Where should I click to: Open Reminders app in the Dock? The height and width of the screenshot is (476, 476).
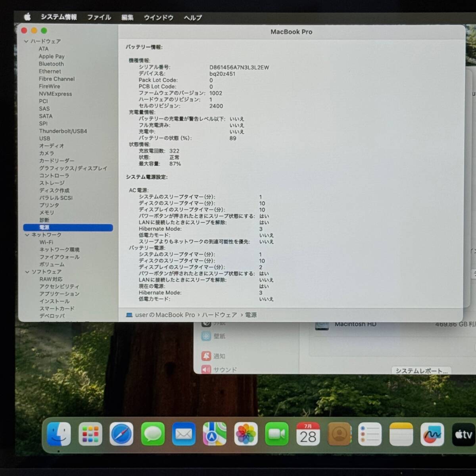370,434
